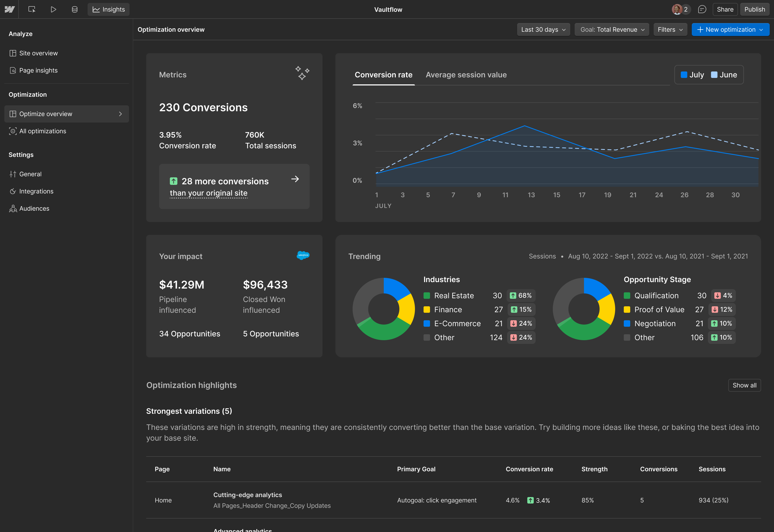Click the Salesforce cloud icon
The image size is (774, 532).
coord(303,255)
